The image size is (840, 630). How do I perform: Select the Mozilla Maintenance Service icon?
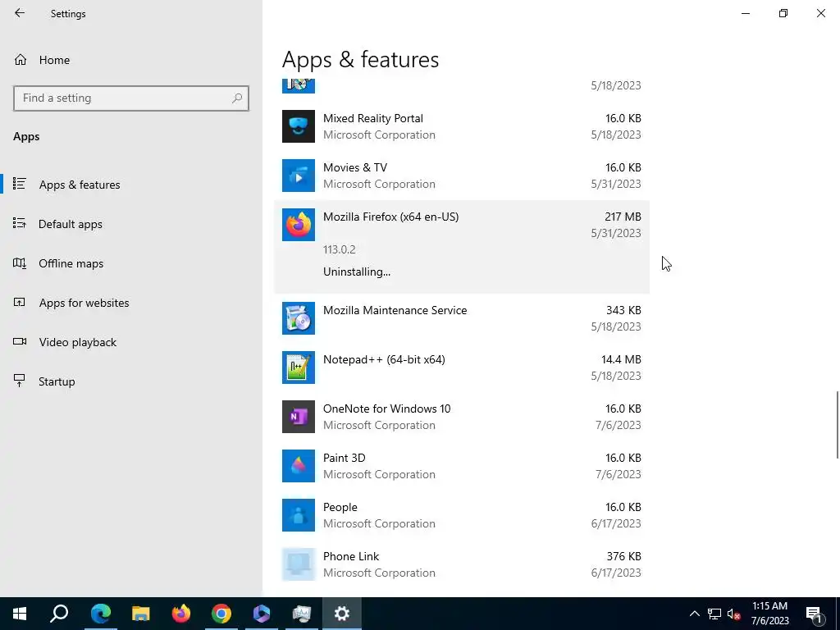(x=299, y=318)
